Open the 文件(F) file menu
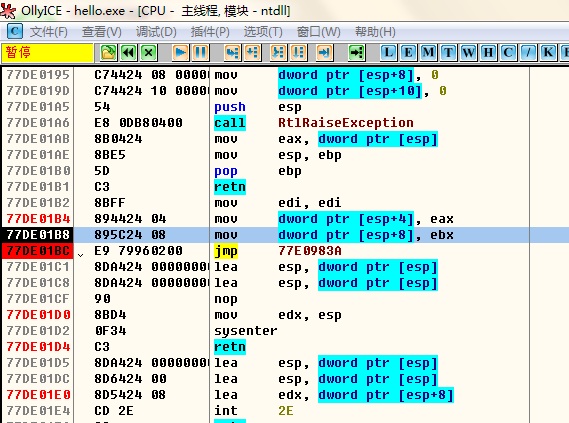This screenshot has width=569, height=423. pos(49,32)
